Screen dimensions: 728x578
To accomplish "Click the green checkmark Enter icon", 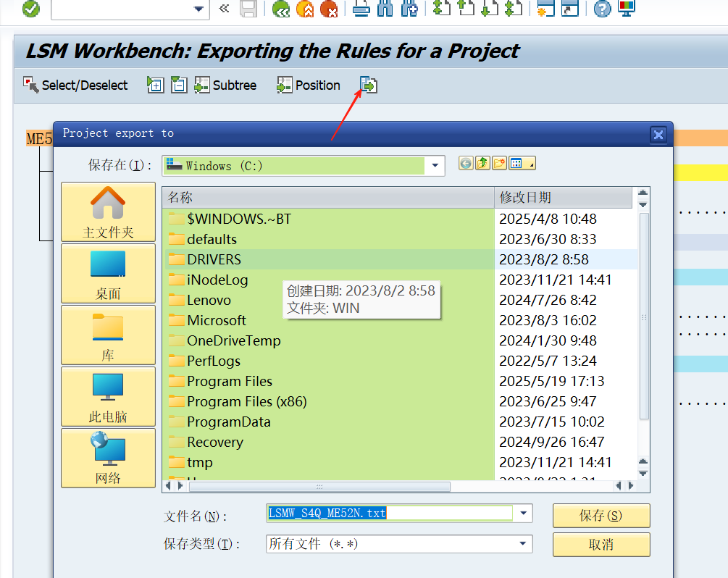I will 31,9.
